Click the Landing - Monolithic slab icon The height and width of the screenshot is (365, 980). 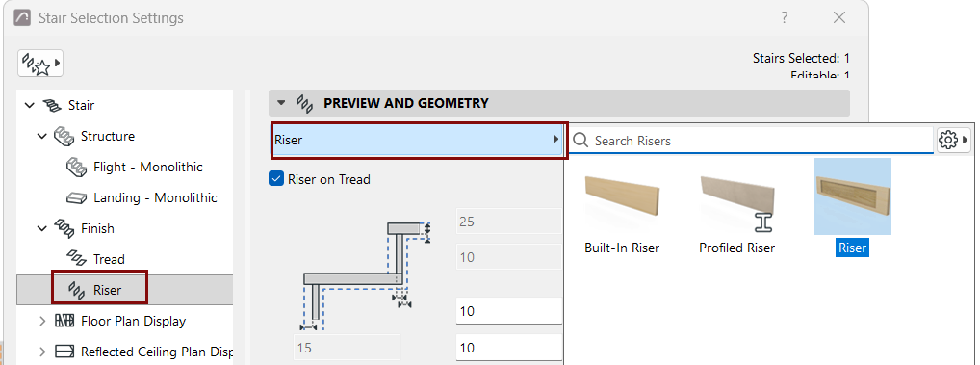[x=76, y=198]
